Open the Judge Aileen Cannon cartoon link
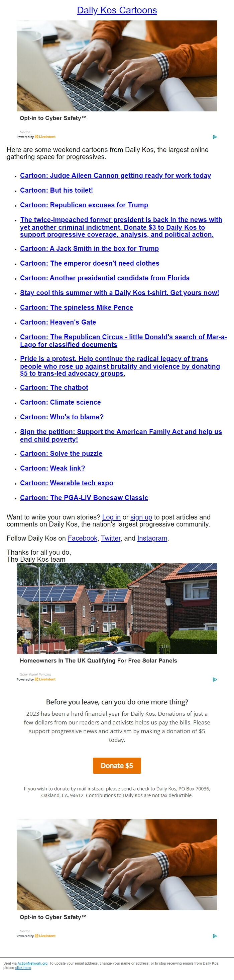 [x=115, y=176]
